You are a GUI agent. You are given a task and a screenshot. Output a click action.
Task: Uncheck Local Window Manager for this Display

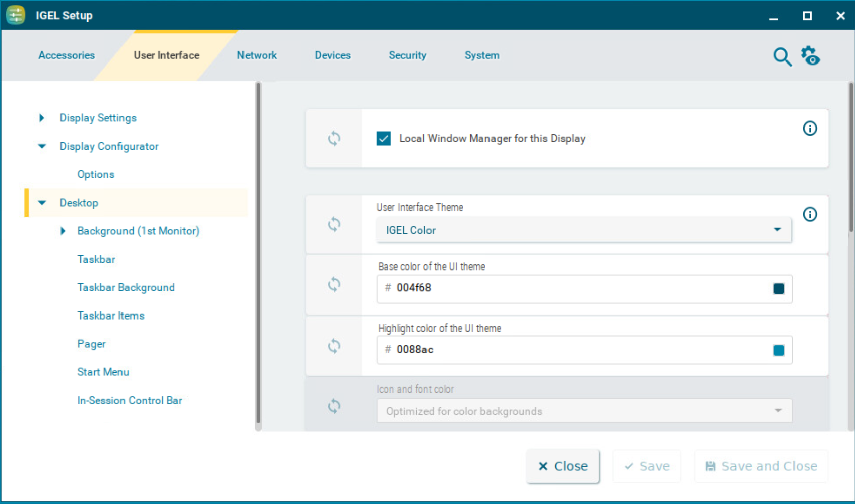click(x=384, y=138)
